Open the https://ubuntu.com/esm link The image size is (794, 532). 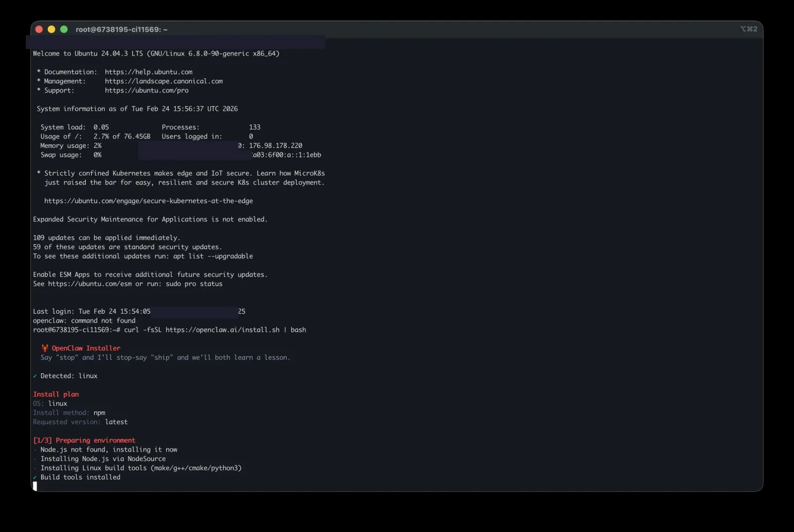pos(90,284)
